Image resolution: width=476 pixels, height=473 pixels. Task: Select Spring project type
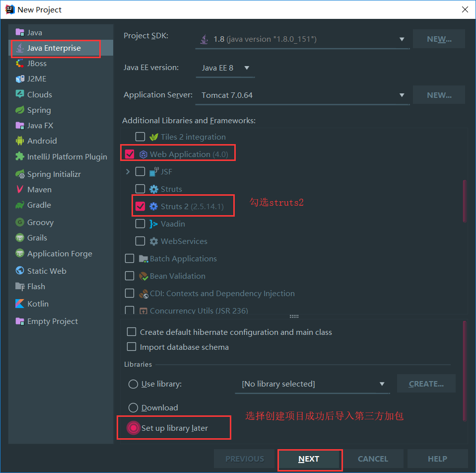[x=39, y=110]
